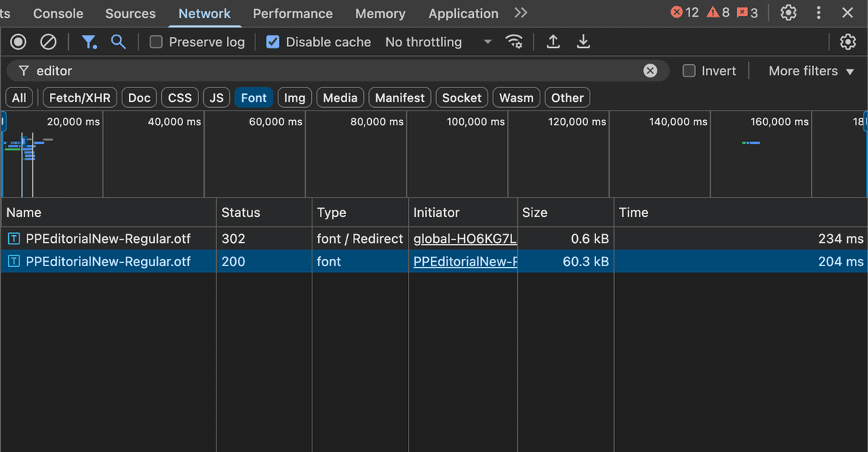Viewport: 868px width, 452px height.
Task: Enable the Invert checkbox
Action: pyautogui.click(x=689, y=70)
